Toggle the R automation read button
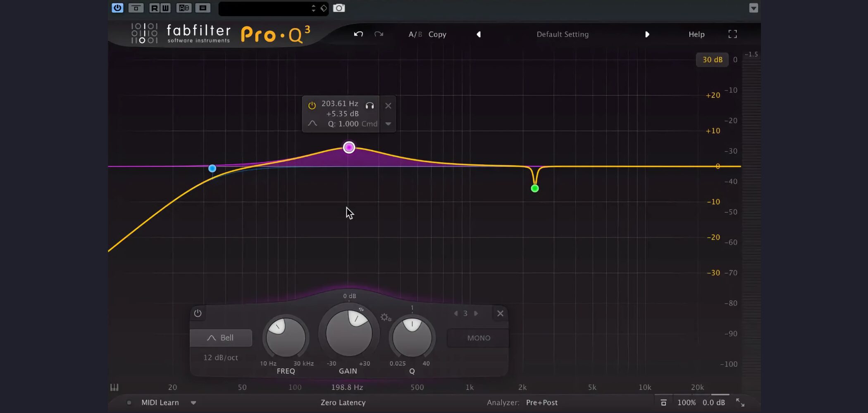The width and height of the screenshot is (868, 413). pyautogui.click(x=154, y=8)
